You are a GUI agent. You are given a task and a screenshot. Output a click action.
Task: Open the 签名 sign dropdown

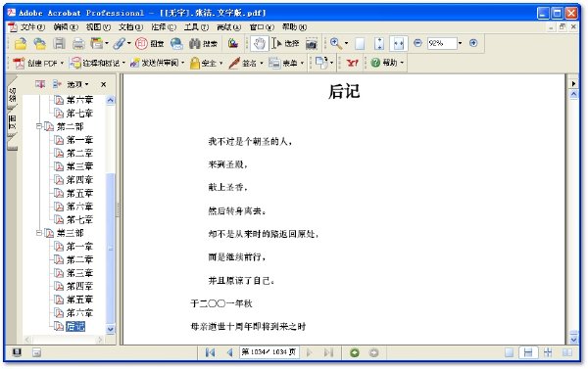pyautogui.click(x=246, y=63)
